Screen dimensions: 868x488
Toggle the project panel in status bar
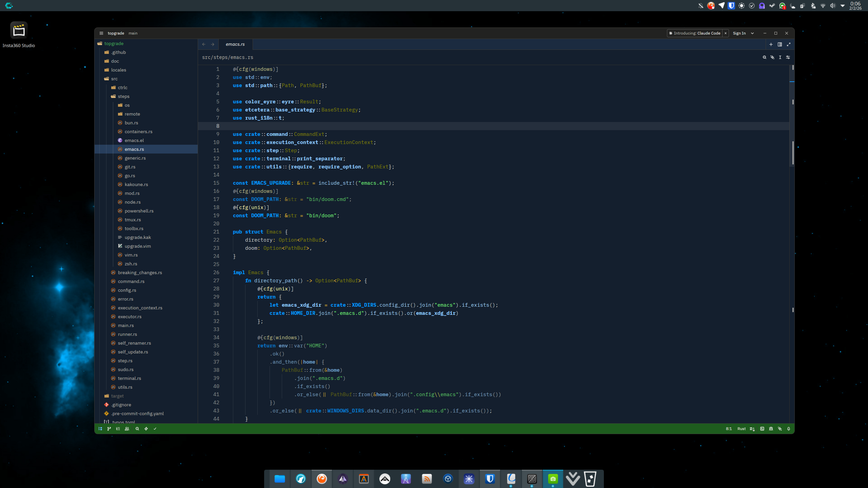pos(100,429)
